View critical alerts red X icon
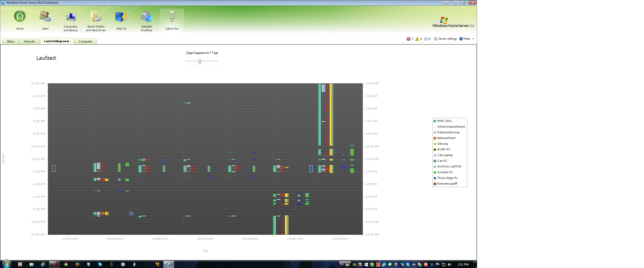Viewport: 644px width, 268px height. [x=408, y=39]
